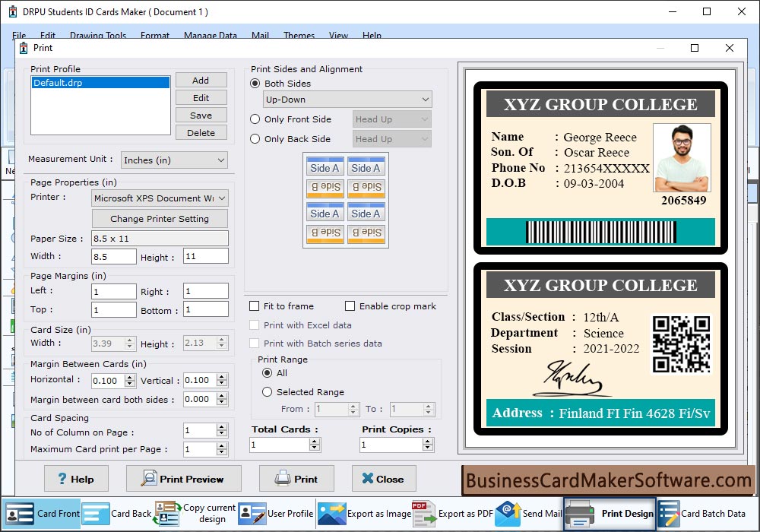Viewport: 760px width, 532px height.
Task: Open the Card Back view icon
Action: point(96,514)
